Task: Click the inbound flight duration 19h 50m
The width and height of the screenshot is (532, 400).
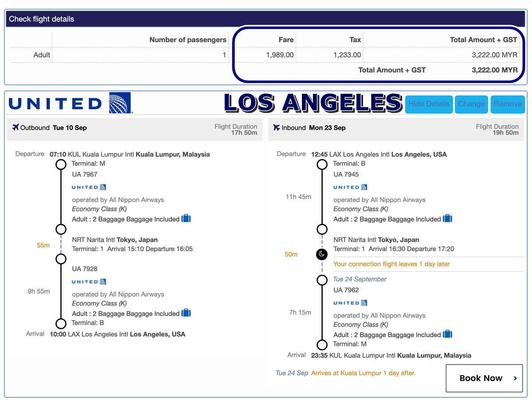Action: point(505,133)
